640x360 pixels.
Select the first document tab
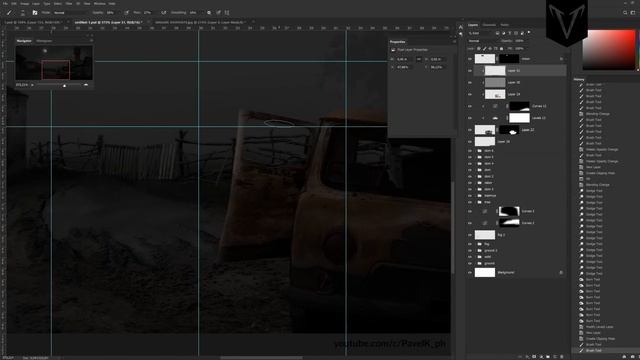[33, 22]
